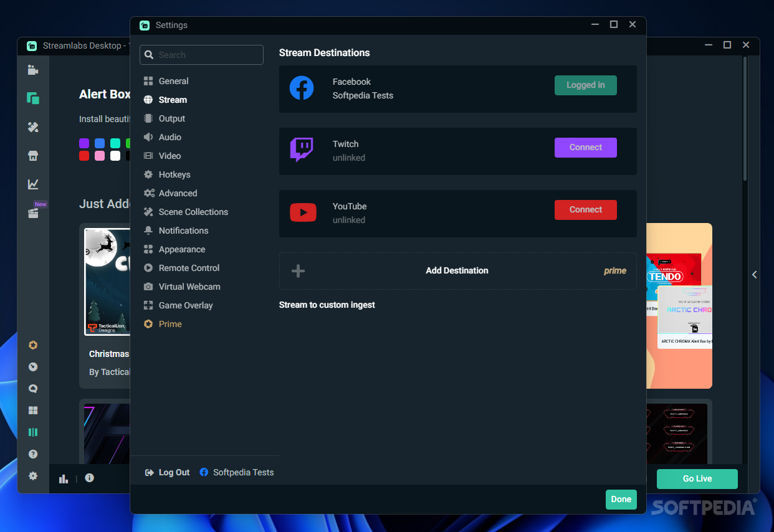Click the Done button
The height and width of the screenshot is (532, 774).
621,499
